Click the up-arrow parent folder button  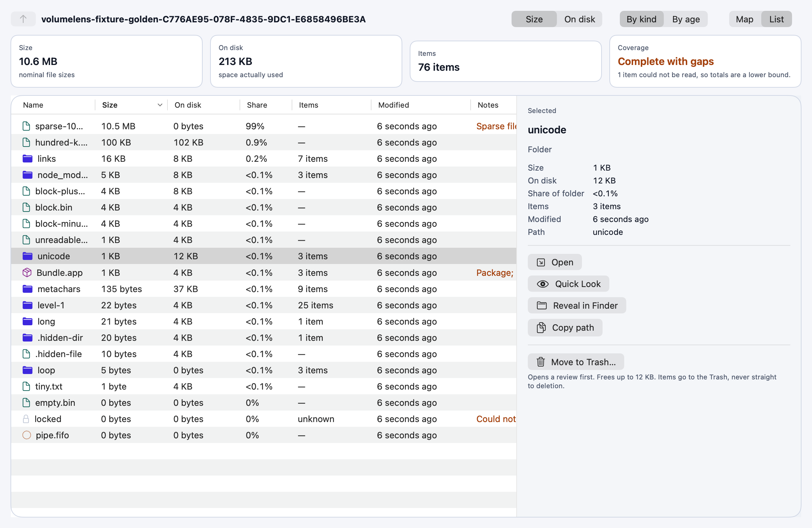(23, 19)
